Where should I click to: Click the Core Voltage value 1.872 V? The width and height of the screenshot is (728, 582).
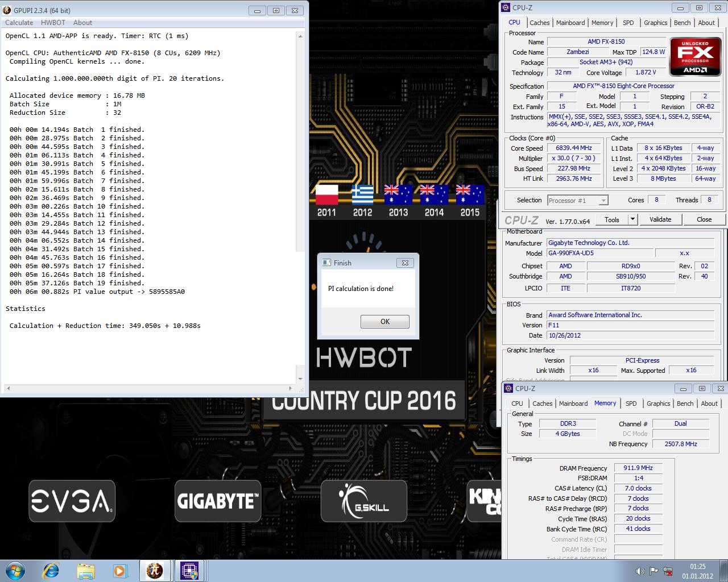point(646,72)
